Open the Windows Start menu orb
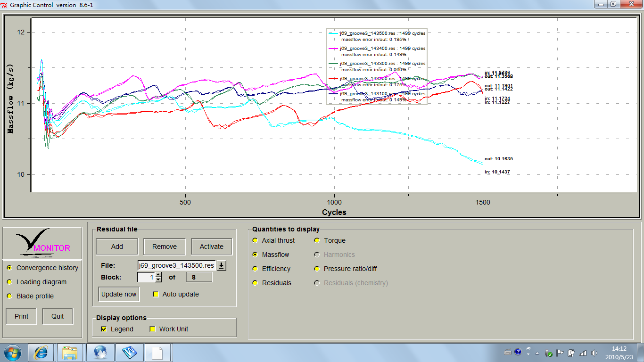 coord(12,353)
